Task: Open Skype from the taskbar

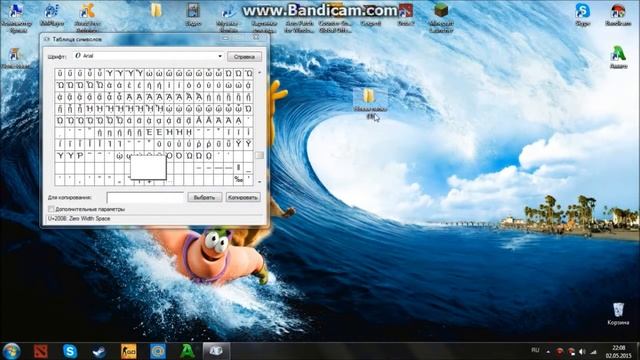Action: pyautogui.click(x=70, y=351)
